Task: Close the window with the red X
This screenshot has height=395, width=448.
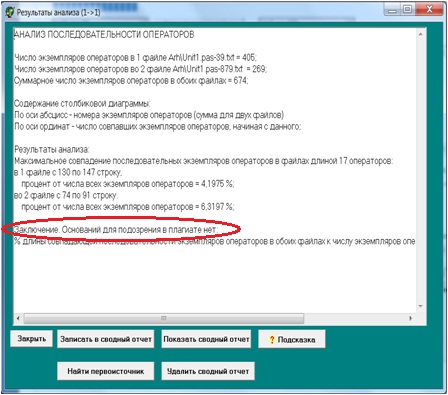Action: click(x=429, y=10)
